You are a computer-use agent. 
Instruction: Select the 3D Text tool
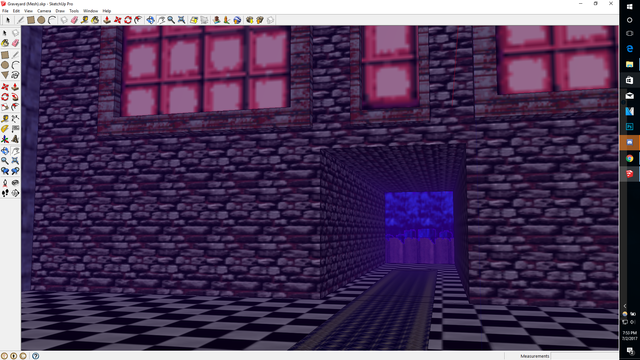click(15, 139)
